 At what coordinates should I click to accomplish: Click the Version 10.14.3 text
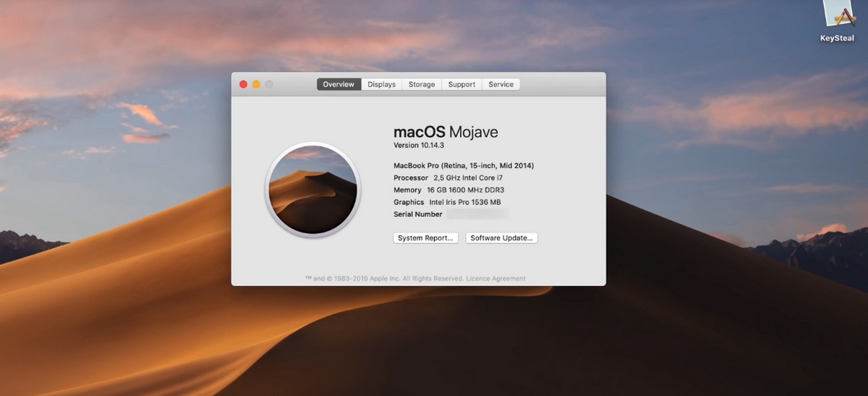(419, 146)
